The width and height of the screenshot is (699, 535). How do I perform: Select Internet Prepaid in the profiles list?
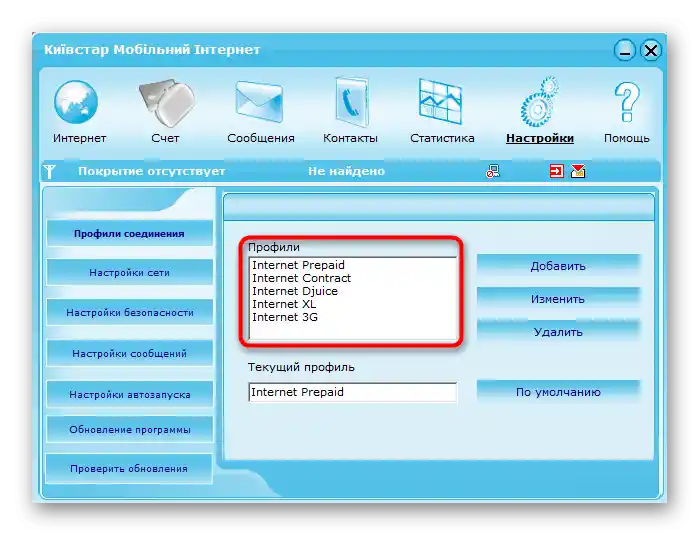coord(353,265)
